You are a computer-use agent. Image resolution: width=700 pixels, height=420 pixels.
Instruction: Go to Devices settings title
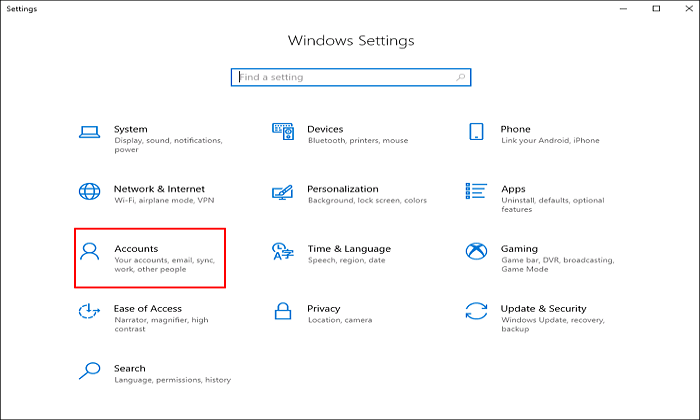tap(325, 129)
